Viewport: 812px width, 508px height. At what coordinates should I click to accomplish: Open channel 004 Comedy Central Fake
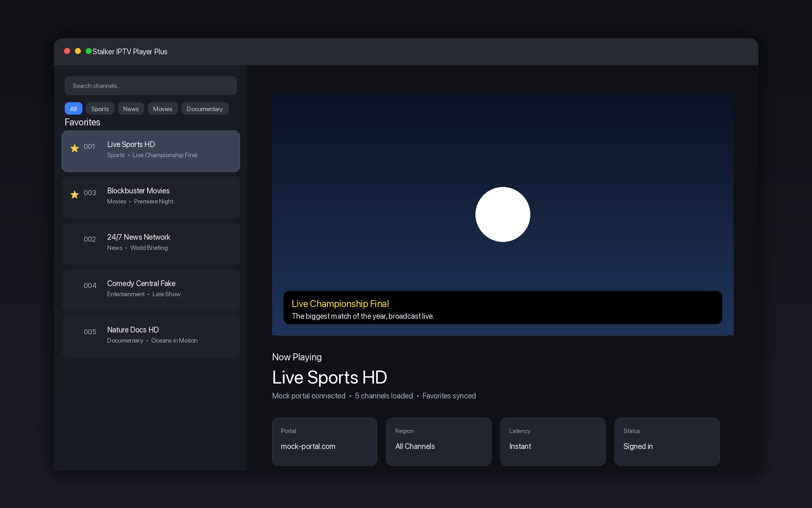pyautogui.click(x=151, y=290)
